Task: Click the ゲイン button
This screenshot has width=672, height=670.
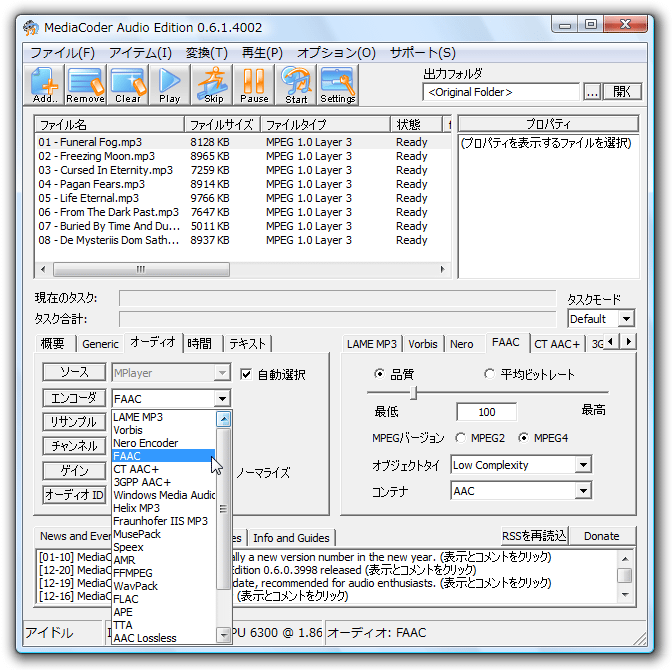Action: click(x=74, y=471)
